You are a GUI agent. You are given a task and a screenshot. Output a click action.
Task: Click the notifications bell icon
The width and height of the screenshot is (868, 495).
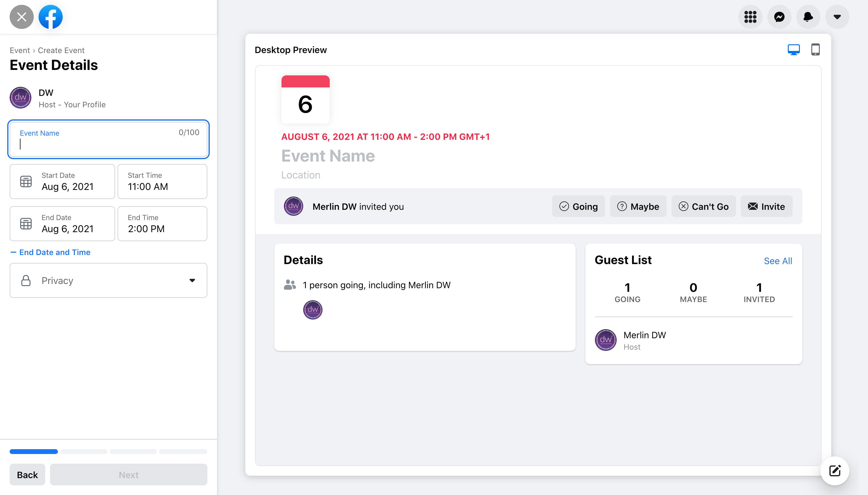coord(808,17)
